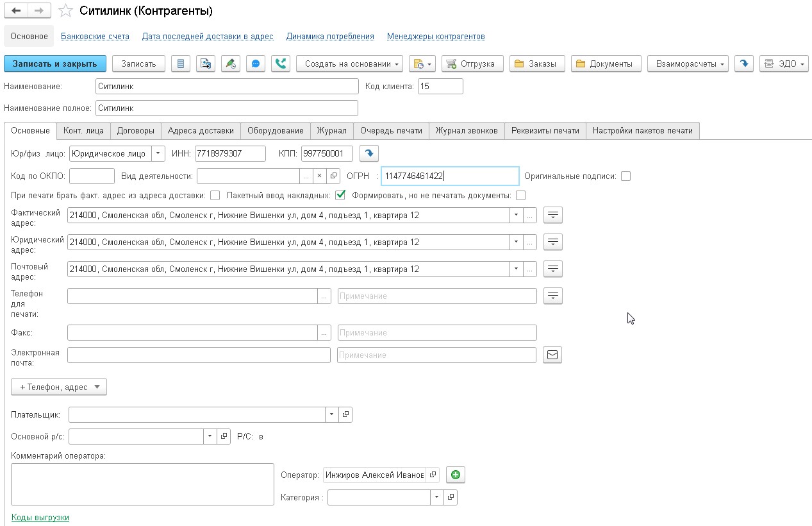Pick Вид деятельности via the ellipsis button
Image resolution: width=812 pixels, height=526 pixels.
coord(306,176)
